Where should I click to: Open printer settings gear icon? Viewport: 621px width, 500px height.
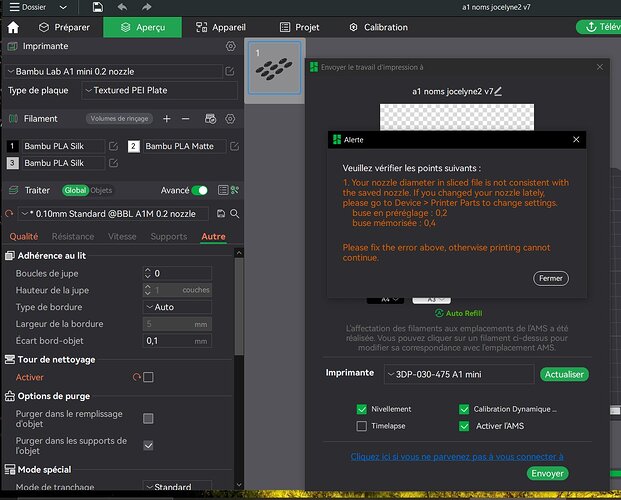[x=230, y=46]
